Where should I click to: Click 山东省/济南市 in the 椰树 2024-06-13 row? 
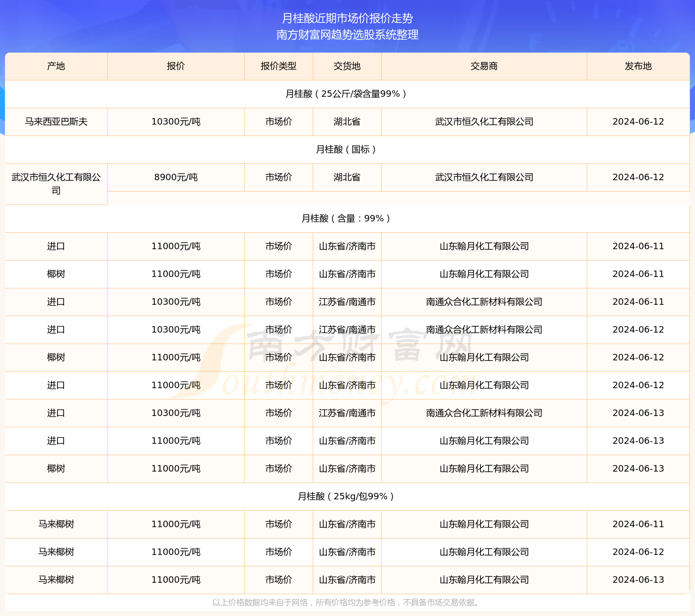347,469
